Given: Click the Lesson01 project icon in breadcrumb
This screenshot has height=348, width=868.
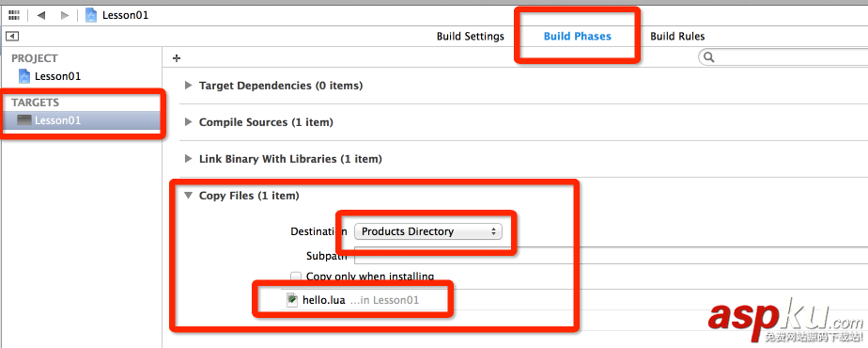Looking at the screenshot, I should pos(91,15).
